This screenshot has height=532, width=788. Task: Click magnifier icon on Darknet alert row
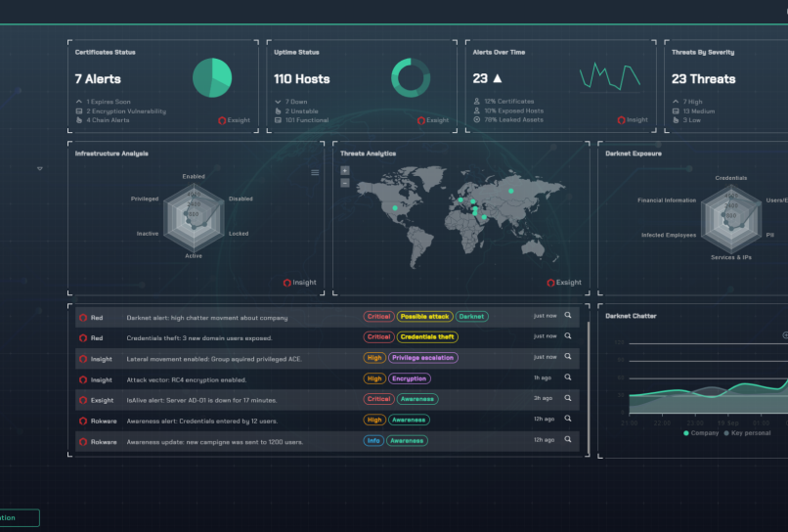pyautogui.click(x=568, y=317)
